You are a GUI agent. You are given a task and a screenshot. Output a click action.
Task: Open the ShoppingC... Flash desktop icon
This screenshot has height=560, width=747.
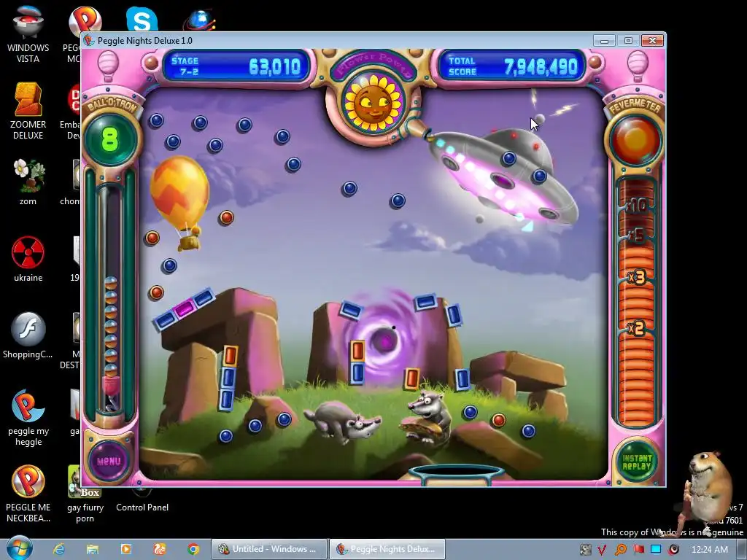pos(28,335)
